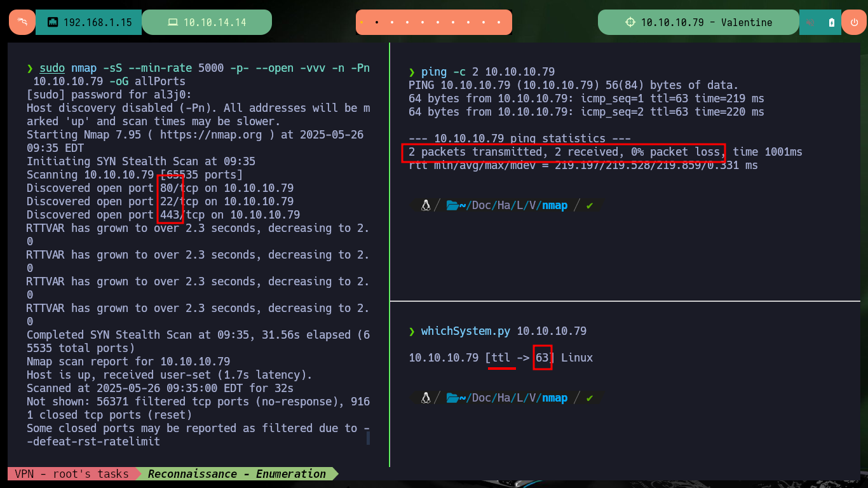The height and width of the screenshot is (488, 868).
Task: Click "Not shown: 56371 filtered tcp ports" line
Action: coord(198,402)
